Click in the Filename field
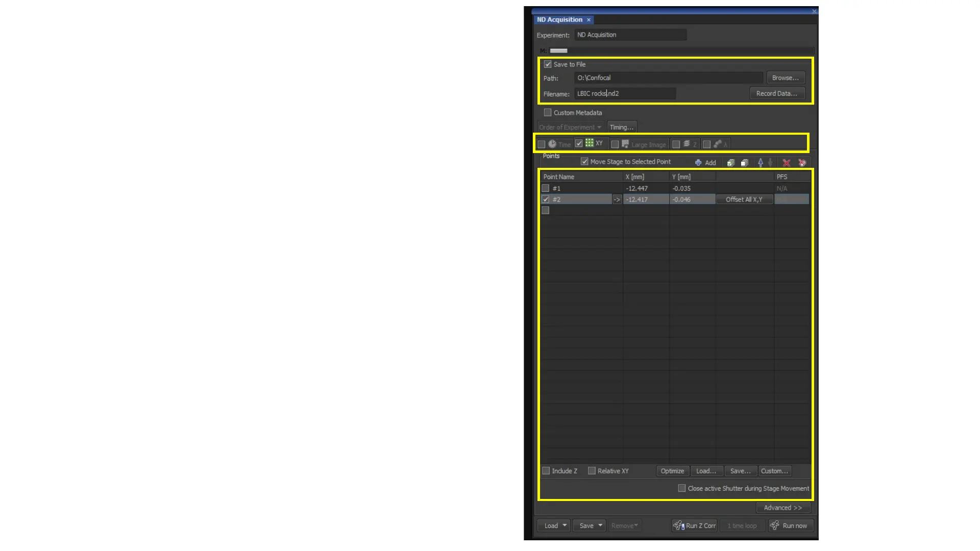Image resolution: width=980 pixels, height=551 pixels. (625, 94)
